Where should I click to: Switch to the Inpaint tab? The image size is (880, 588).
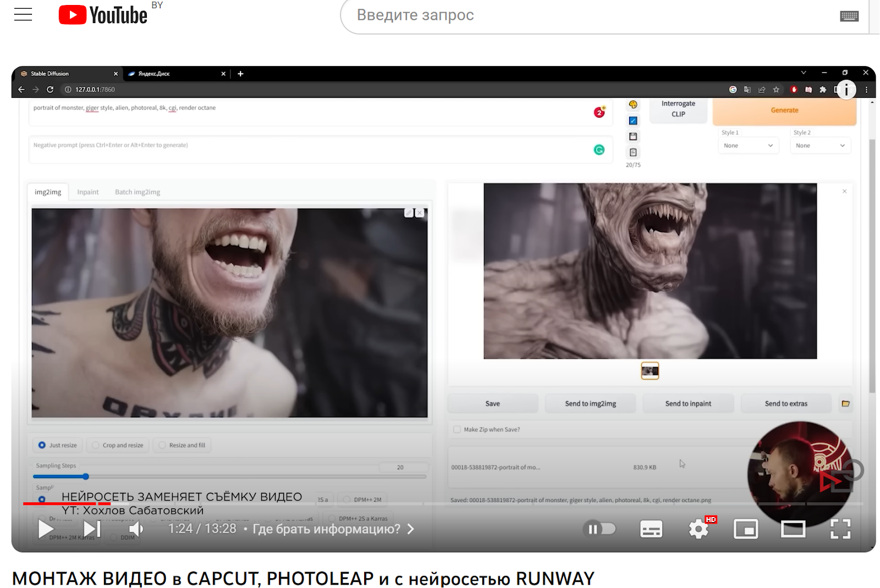click(88, 192)
